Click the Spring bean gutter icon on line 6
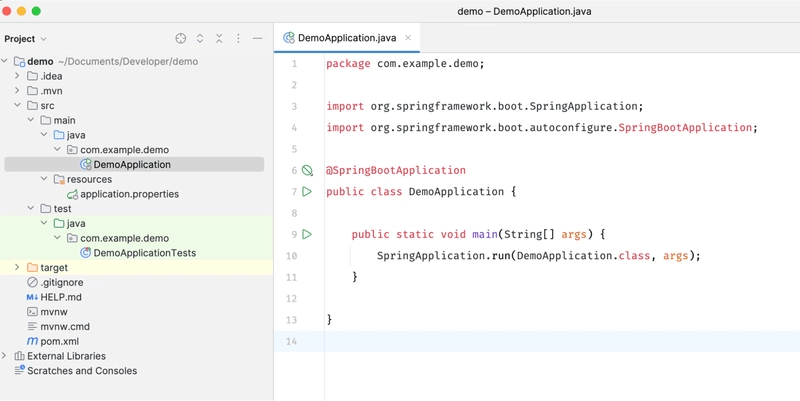This screenshot has height=401, width=800. 307,170
